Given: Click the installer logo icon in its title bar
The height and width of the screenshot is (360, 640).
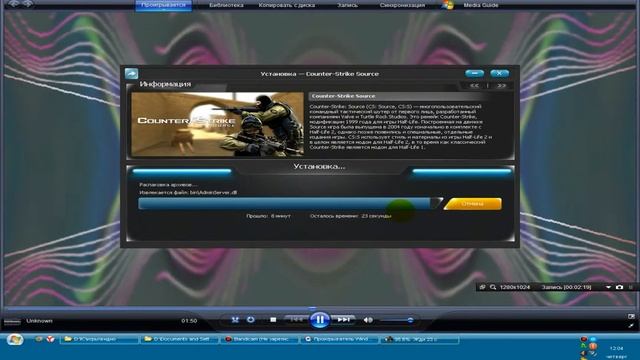Looking at the screenshot, I should click(x=131, y=74).
